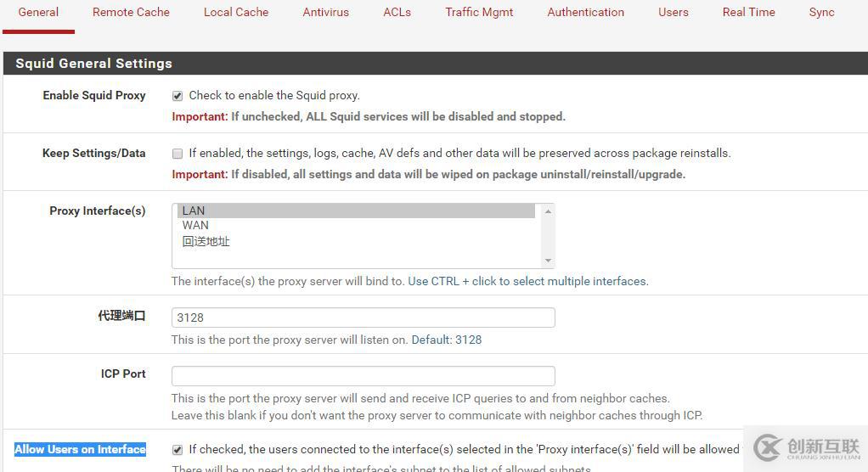Click the Enable Squid Proxy label

[x=94, y=95]
